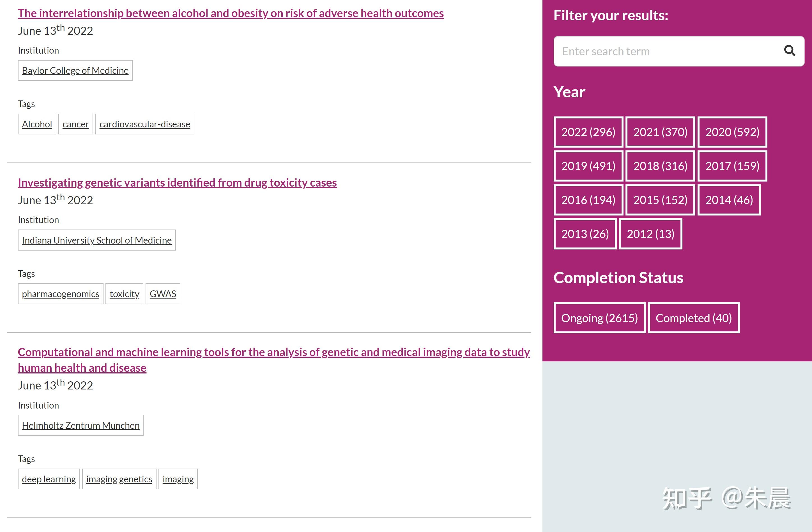Select the 2014 (46) year filter
812x532 pixels.
click(x=729, y=200)
